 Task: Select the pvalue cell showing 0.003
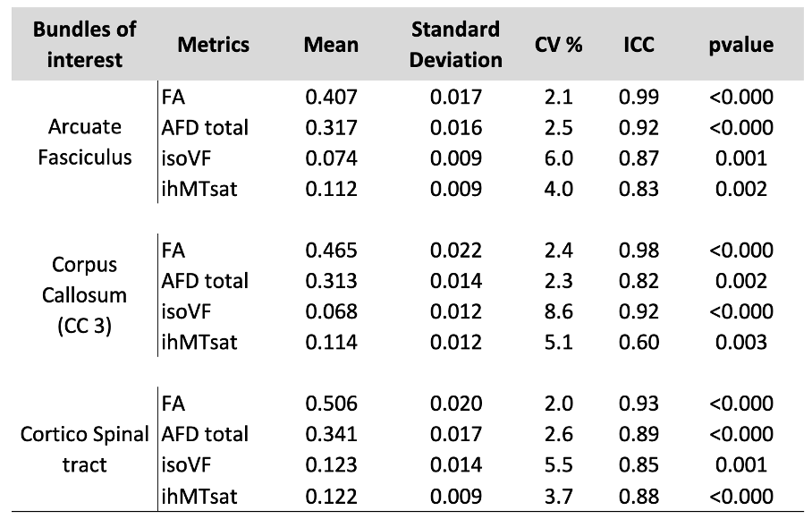coord(741,342)
